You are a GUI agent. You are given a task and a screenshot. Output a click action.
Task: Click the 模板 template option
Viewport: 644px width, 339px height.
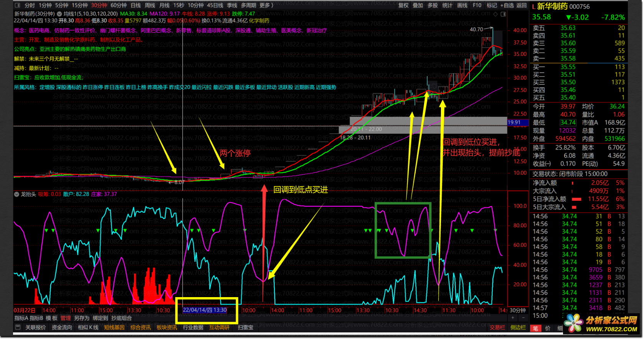51,318
